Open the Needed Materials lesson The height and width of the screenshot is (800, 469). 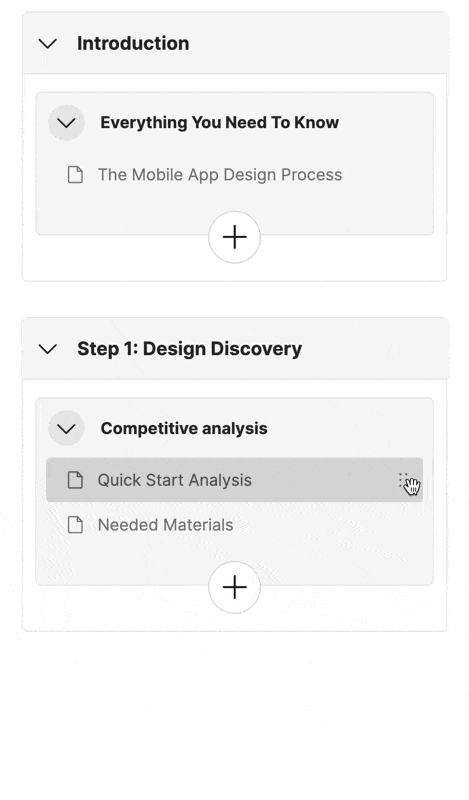(x=165, y=524)
